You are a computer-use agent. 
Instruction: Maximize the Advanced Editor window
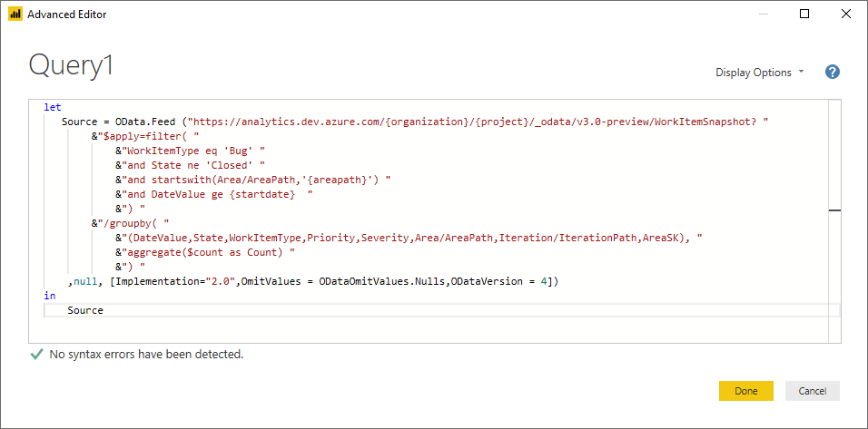click(804, 15)
